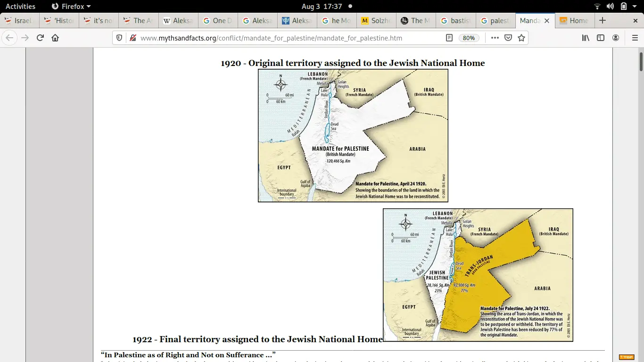644x362 pixels.
Task: Click 'In Palestine as of Right' heading
Action: [188, 355]
